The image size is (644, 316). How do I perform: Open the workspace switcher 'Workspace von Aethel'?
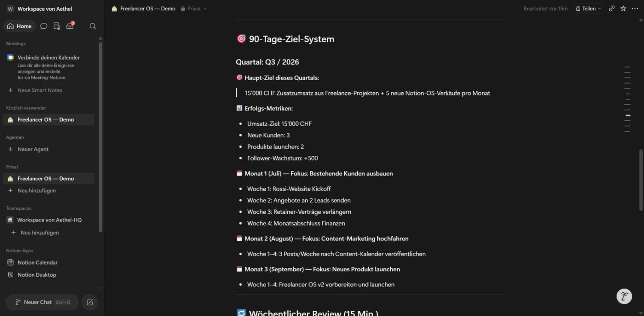39,9
